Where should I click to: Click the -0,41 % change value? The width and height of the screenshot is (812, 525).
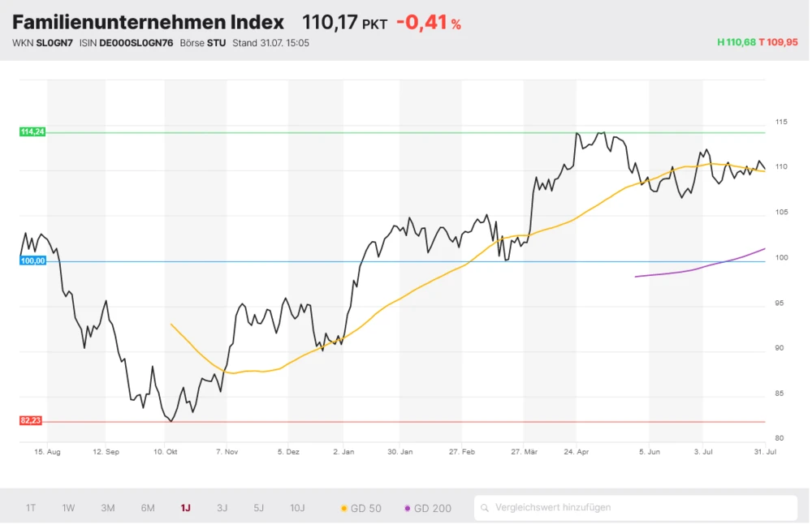(428, 23)
